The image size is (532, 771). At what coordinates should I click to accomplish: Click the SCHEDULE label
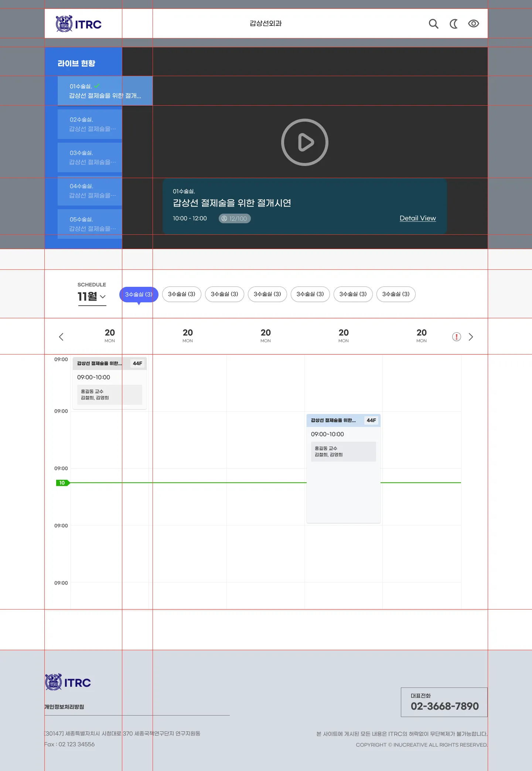(92, 285)
